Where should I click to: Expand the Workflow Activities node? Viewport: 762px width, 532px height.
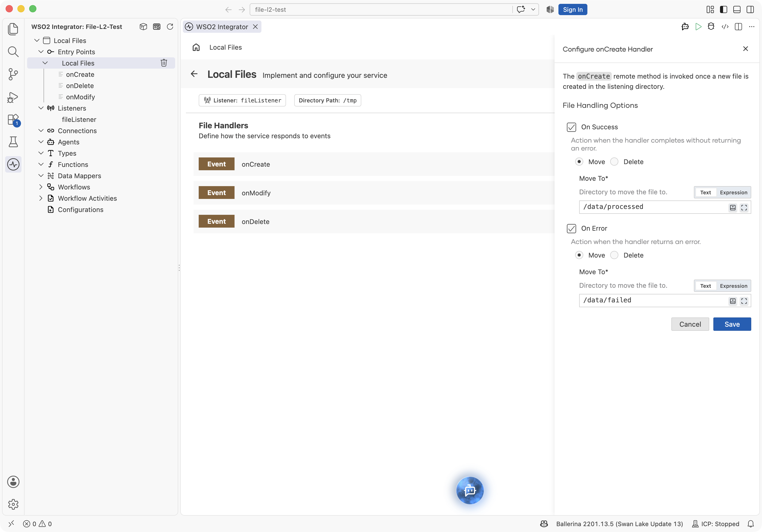[x=41, y=198]
